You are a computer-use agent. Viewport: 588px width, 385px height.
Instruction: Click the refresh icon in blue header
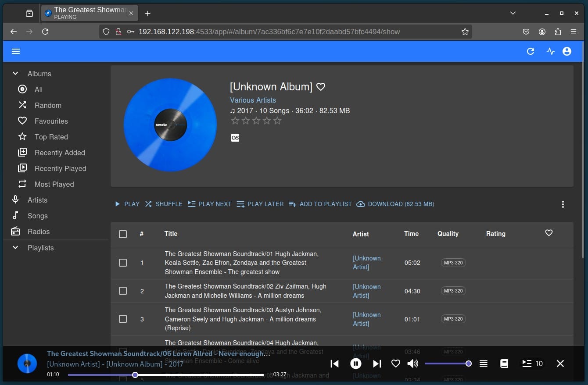point(531,51)
